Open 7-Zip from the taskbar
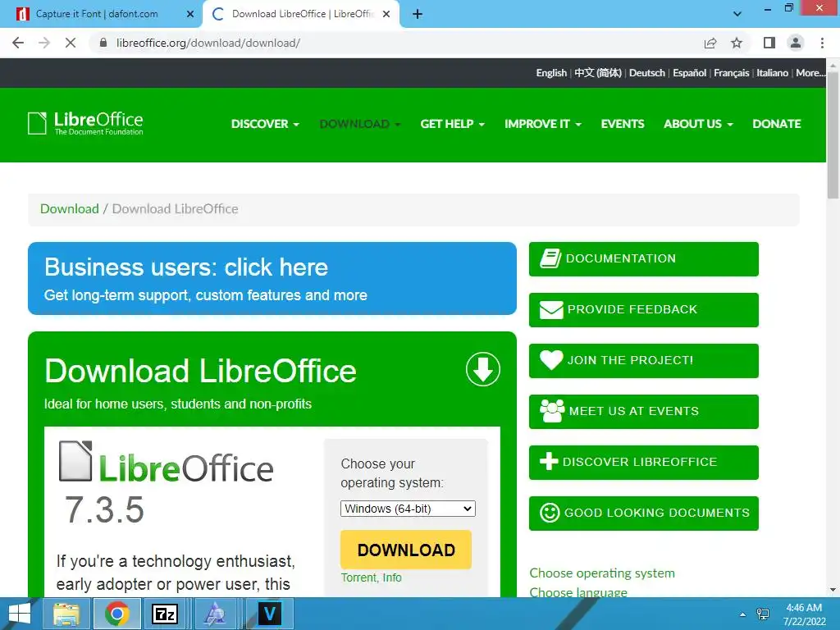 coord(165,614)
